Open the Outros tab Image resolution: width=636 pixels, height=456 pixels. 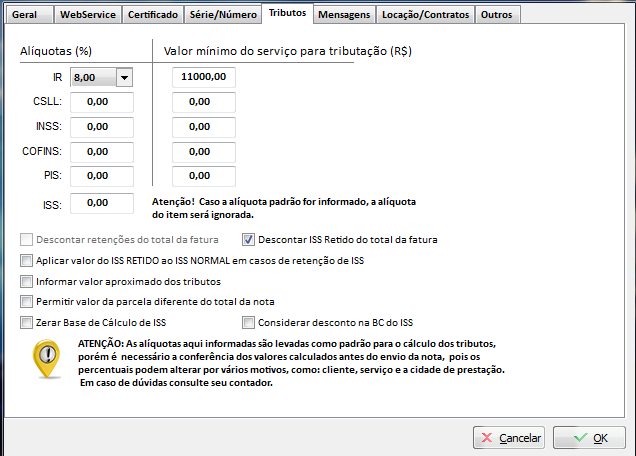pyautogui.click(x=497, y=15)
